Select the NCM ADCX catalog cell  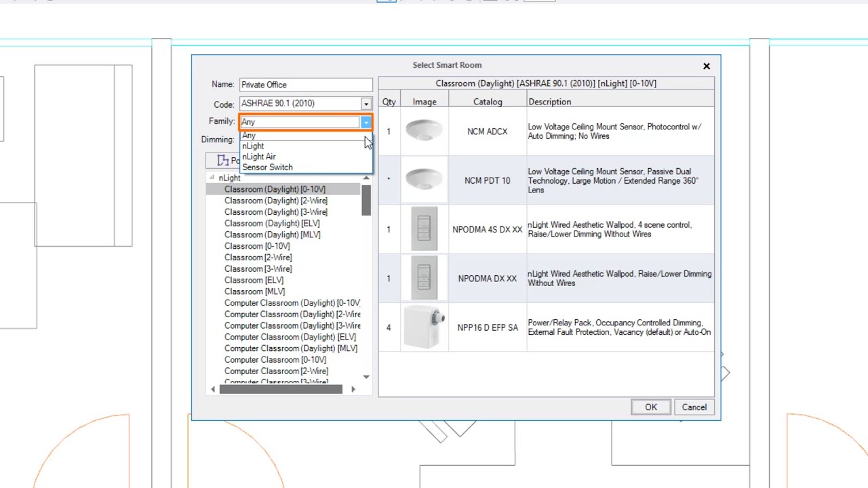tap(488, 131)
